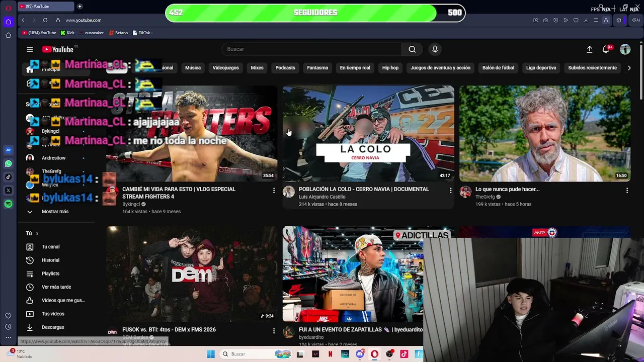Select the 'En tiempo real' chip
This screenshot has width=644, height=362.
[355, 68]
